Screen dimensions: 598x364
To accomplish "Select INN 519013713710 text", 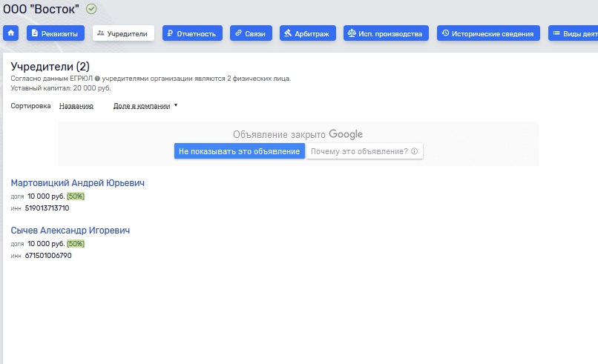I will [47, 208].
